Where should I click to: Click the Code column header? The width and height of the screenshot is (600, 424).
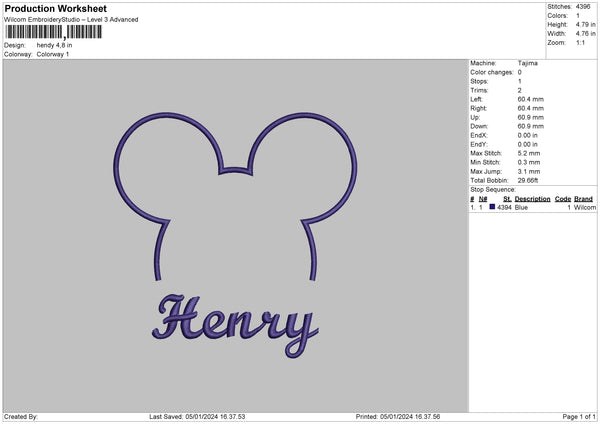(562, 199)
